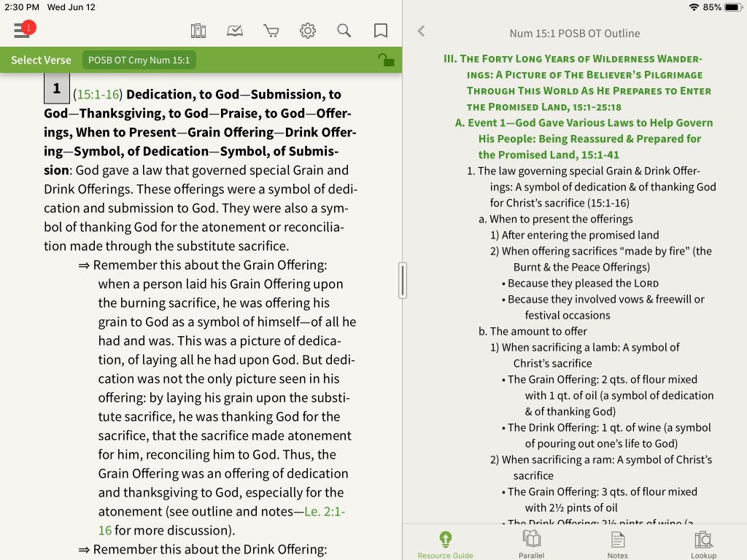Grab the split pane divider handle
The height and width of the screenshot is (560, 747).
click(403, 281)
